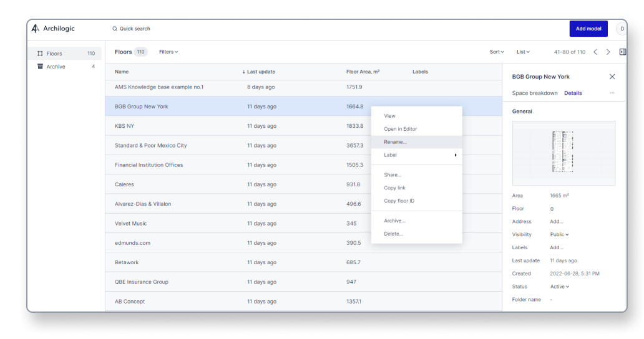The height and width of the screenshot is (339, 644).
Task: Close the BGB Group New York panel
Action: (612, 77)
